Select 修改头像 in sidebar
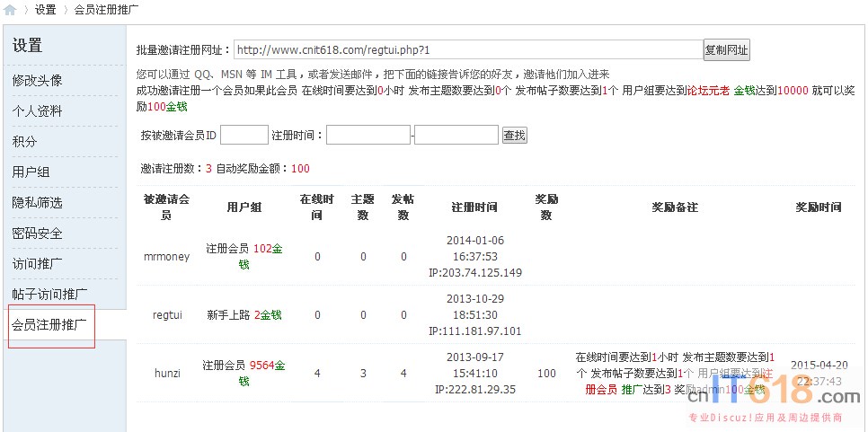This screenshot has width=868, height=432. pyautogui.click(x=37, y=81)
